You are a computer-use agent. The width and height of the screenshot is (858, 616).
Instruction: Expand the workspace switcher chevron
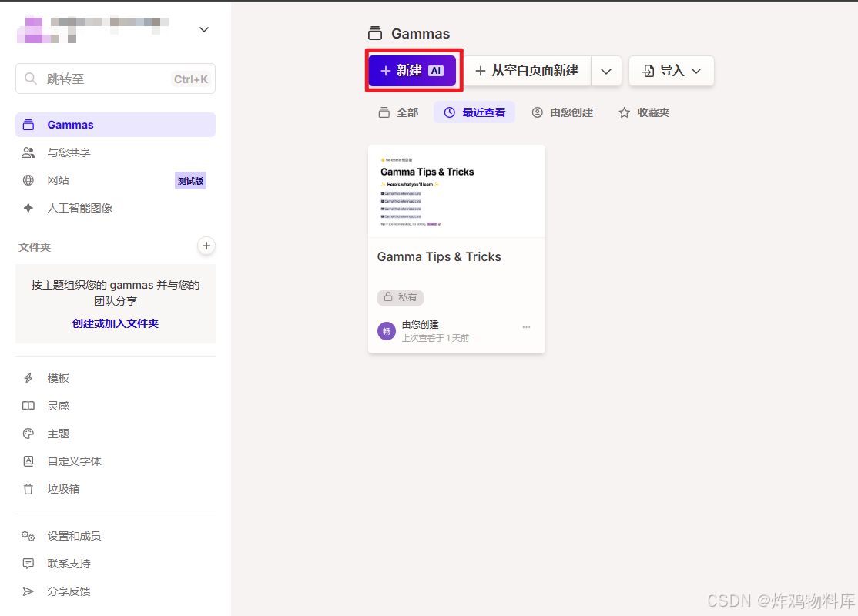coord(204,29)
